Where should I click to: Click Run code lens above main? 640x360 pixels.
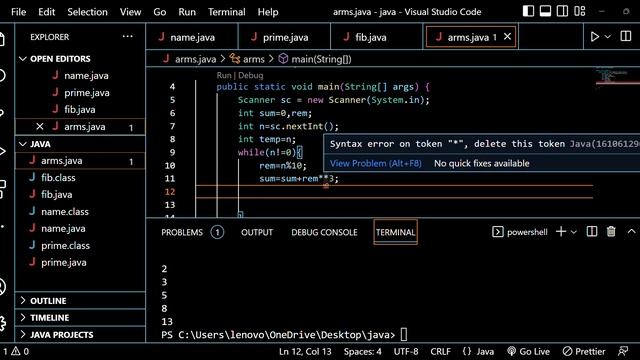coord(224,76)
